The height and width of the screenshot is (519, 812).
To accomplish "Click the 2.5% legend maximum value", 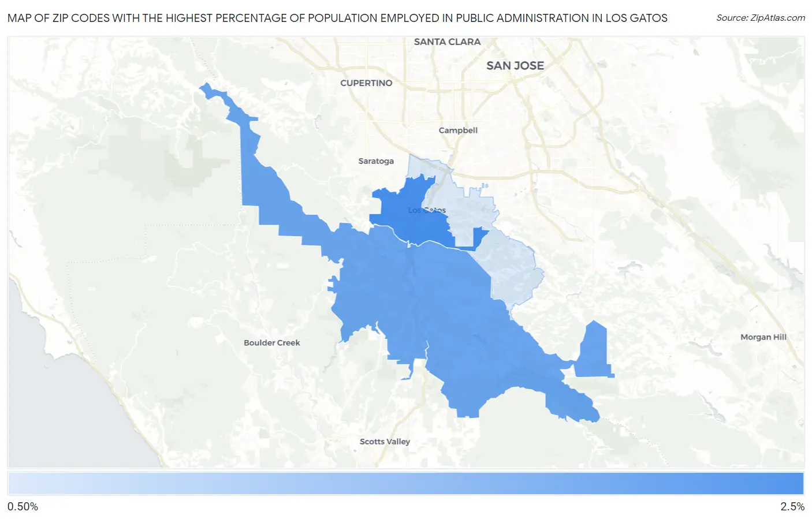I will tap(792, 507).
